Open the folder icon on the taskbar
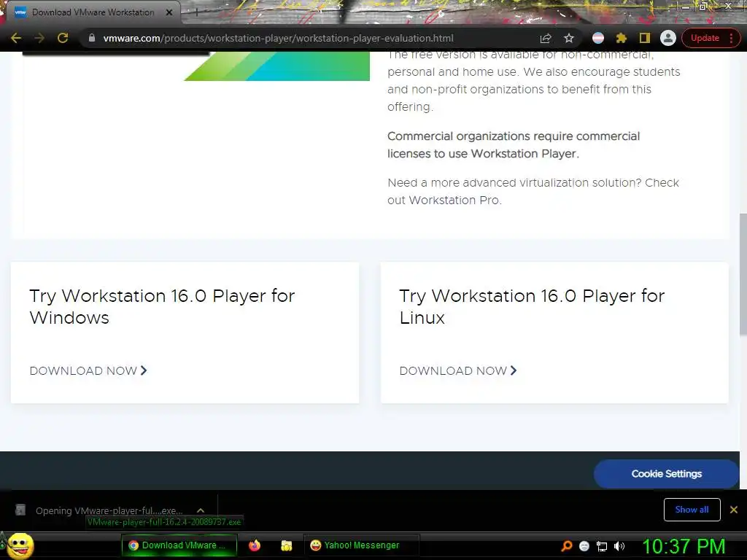 [x=286, y=545]
